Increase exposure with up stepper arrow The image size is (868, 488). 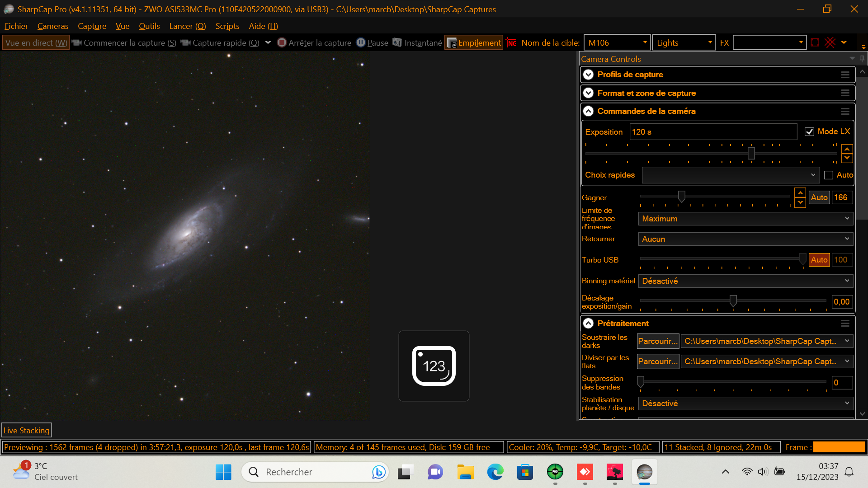pos(847,149)
